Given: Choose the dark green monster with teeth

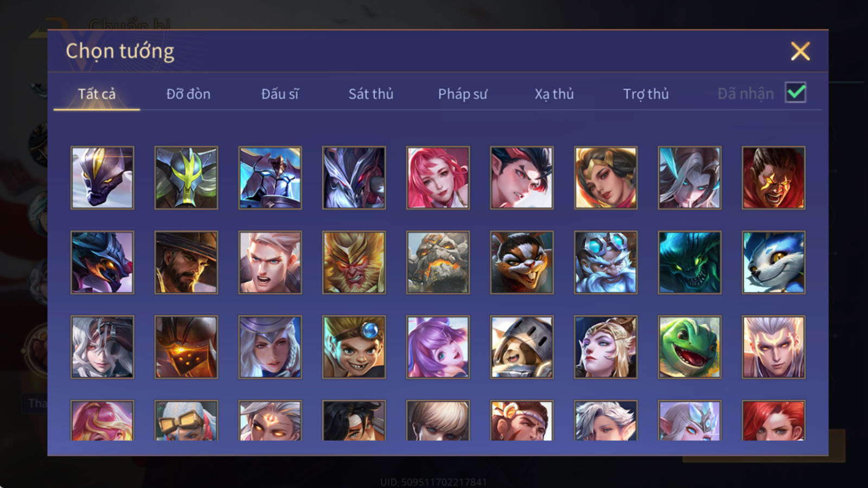Looking at the screenshot, I should pyautogui.click(x=690, y=262).
